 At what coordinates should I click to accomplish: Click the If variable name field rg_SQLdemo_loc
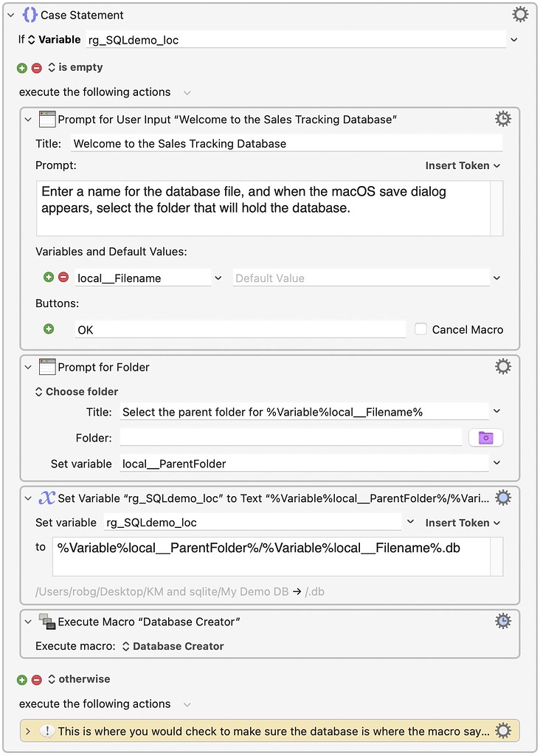pos(296,40)
